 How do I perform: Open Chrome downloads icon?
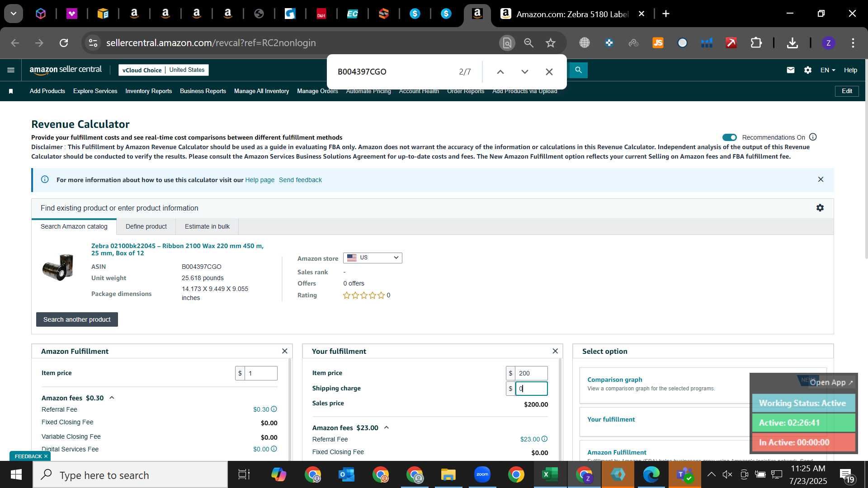click(x=792, y=43)
